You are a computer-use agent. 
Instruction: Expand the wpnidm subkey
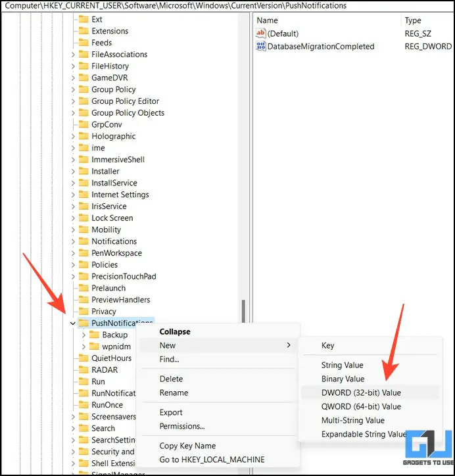(84, 346)
